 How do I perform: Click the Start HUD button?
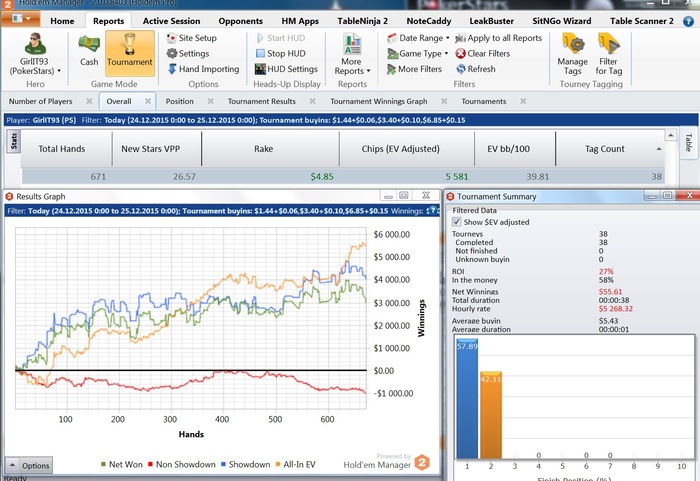coord(281,38)
